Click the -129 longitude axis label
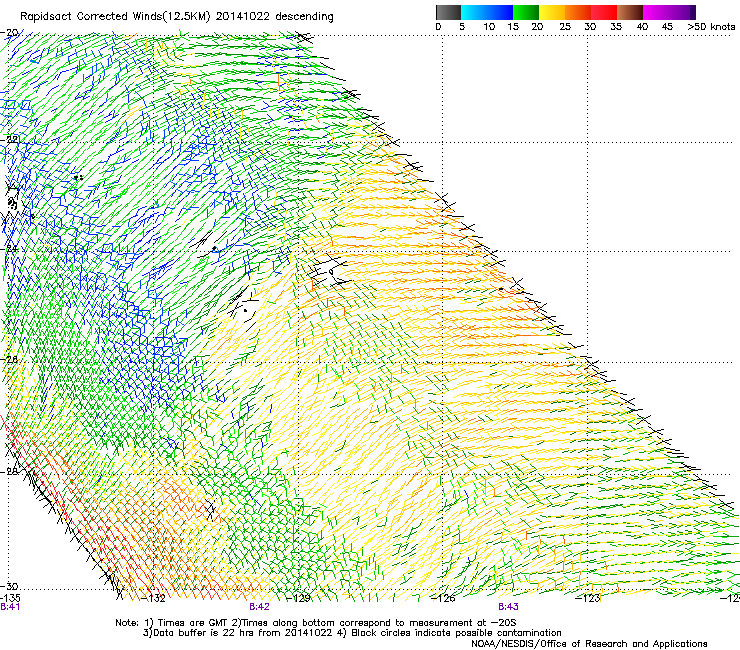This screenshot has width=740, height=650. click(298, 599)
